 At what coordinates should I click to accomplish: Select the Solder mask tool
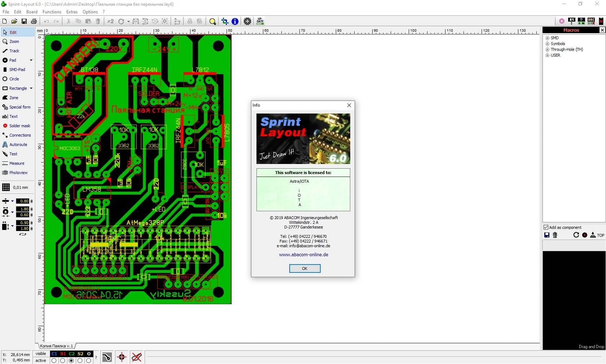(17, 126)
